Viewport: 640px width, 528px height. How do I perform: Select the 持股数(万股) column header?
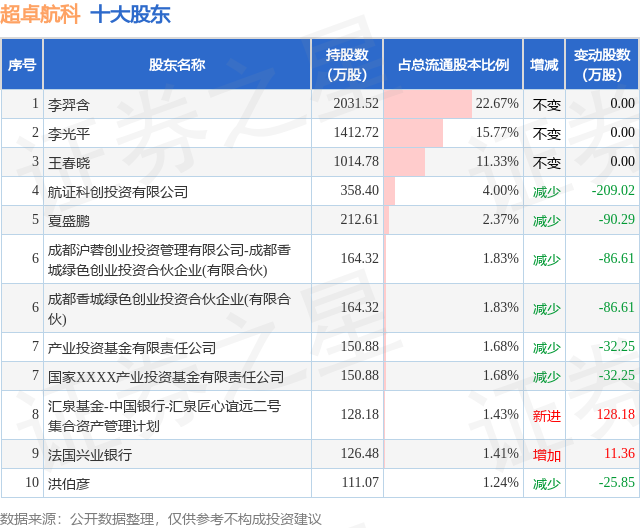pos(347,64)
